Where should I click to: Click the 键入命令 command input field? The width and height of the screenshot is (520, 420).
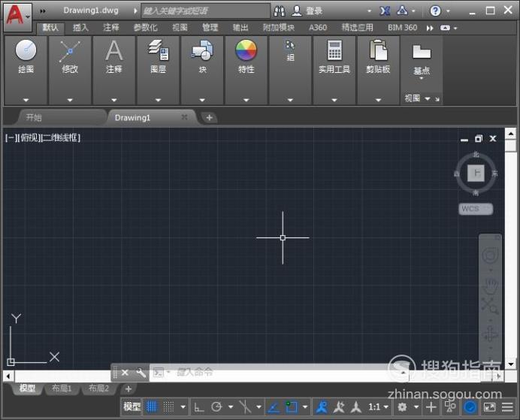point(279,373)
